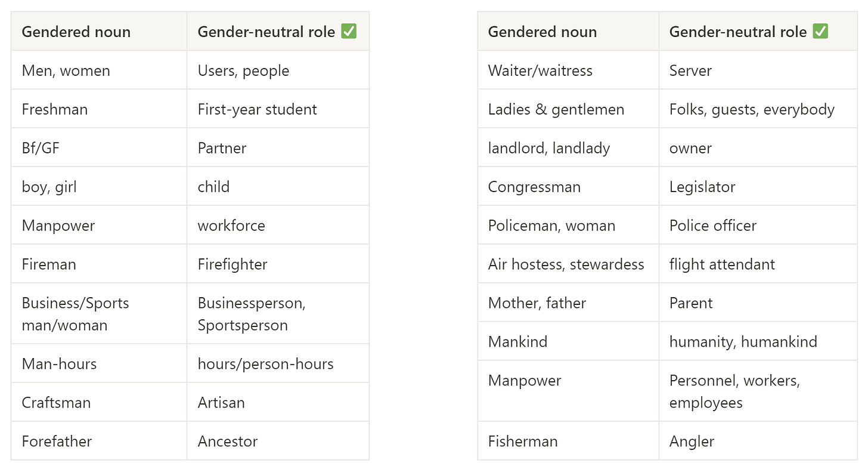Click the green checkmark in left table header

pos(349,31)
